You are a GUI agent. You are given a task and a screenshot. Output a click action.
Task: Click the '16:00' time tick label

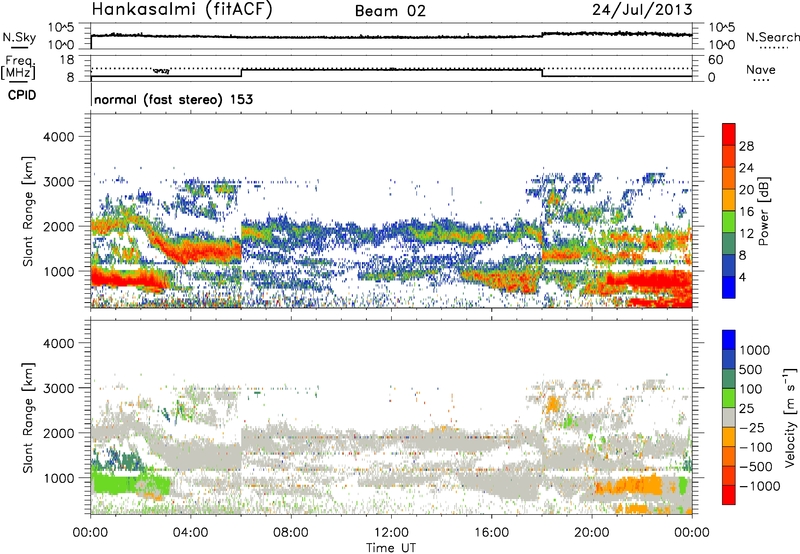[491, 533]
